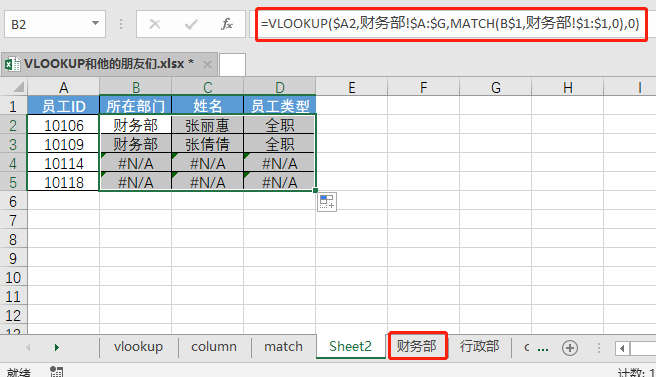Open the 行政部 sheet tab
This screenshot has height=377, width=656.
pyautogui.click(x=479, y=347)
